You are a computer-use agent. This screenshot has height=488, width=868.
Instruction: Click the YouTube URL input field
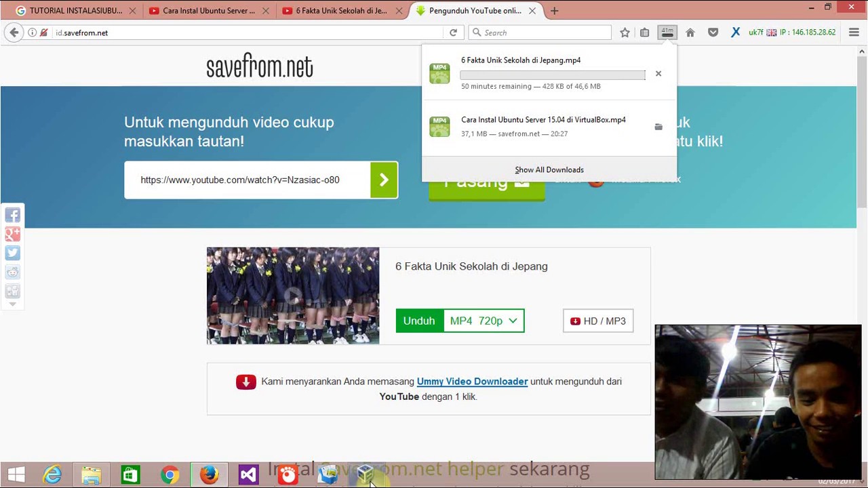click(x=247, y=180)
